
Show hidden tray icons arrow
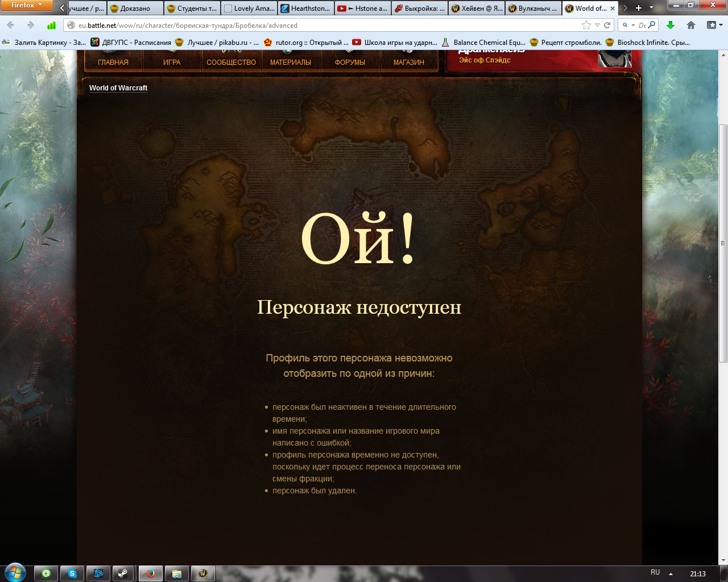pyautogui.click(x=671, y=573)
